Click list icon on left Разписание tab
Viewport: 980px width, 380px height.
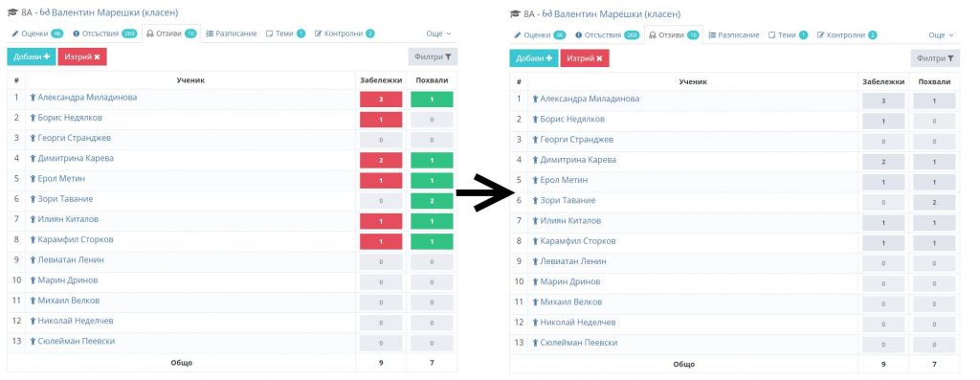pyautogui.click(x=210, y=34)
